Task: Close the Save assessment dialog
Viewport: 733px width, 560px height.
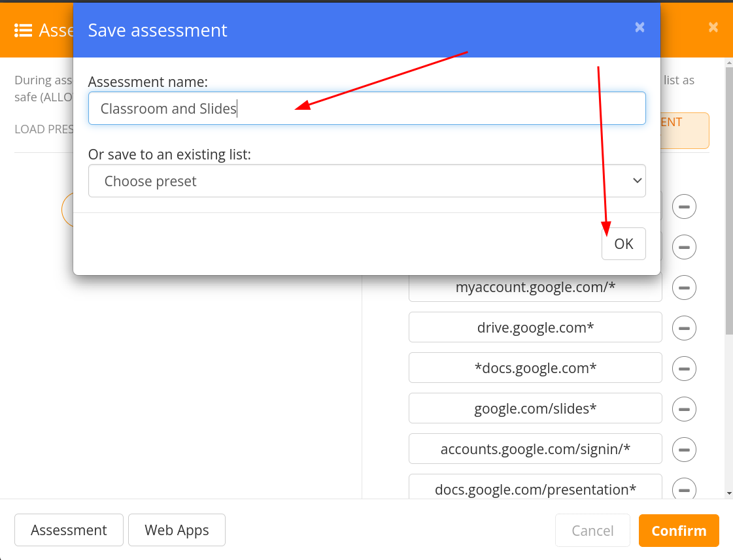Action: point(639,27)
